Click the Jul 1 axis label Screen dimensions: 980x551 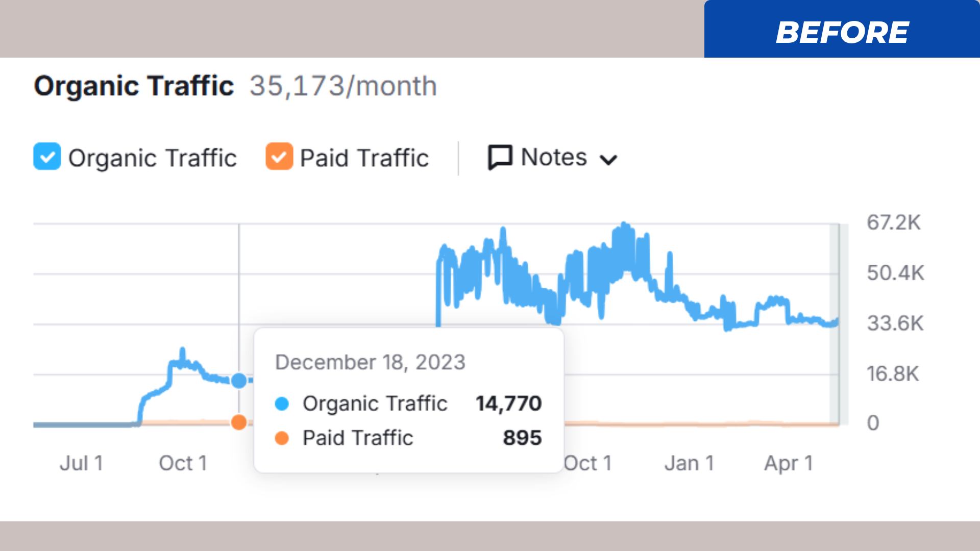click(x=82, y=463)
